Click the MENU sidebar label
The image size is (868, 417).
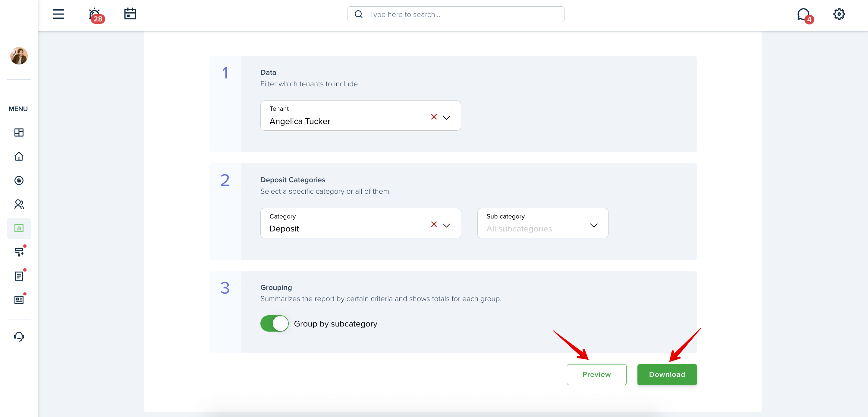coord(18,109)
